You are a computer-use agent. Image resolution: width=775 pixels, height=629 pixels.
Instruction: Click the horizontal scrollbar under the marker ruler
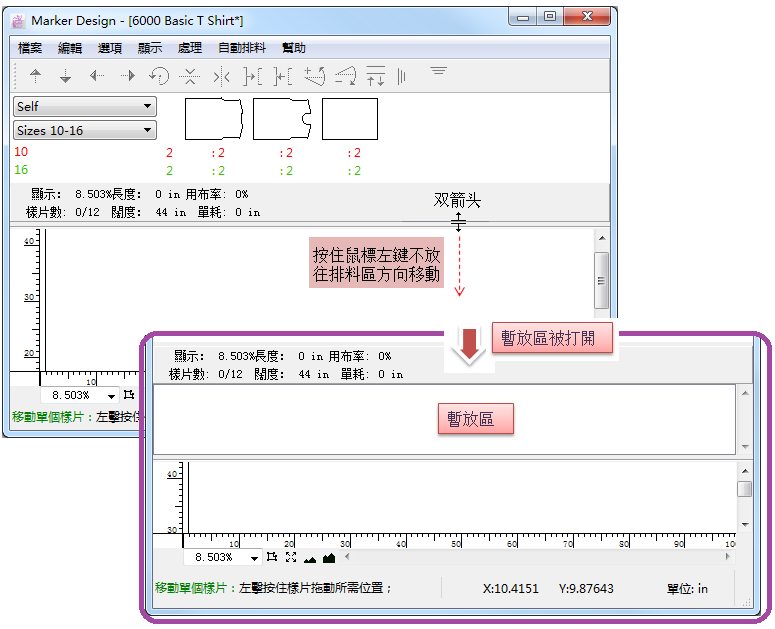540,557
